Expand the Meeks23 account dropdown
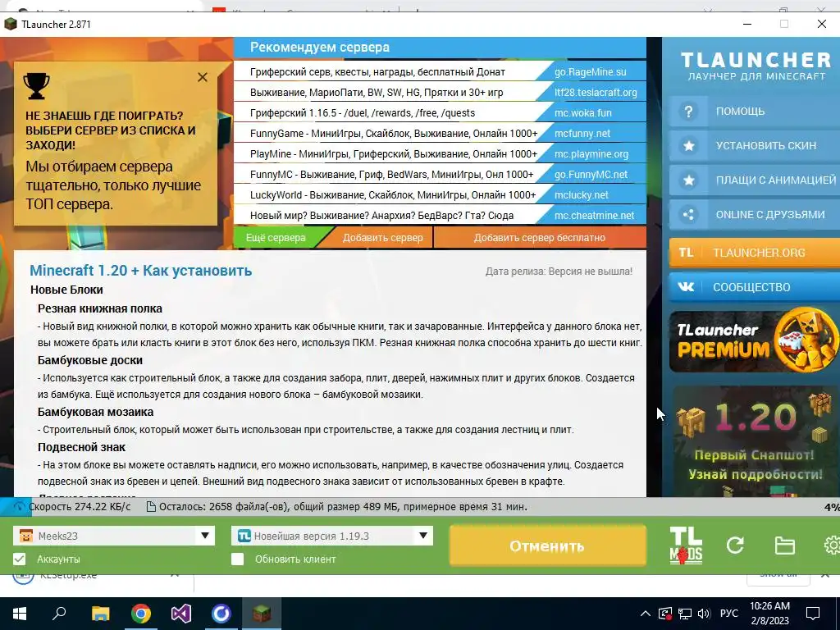840x630 pixels. click(204, 536)
